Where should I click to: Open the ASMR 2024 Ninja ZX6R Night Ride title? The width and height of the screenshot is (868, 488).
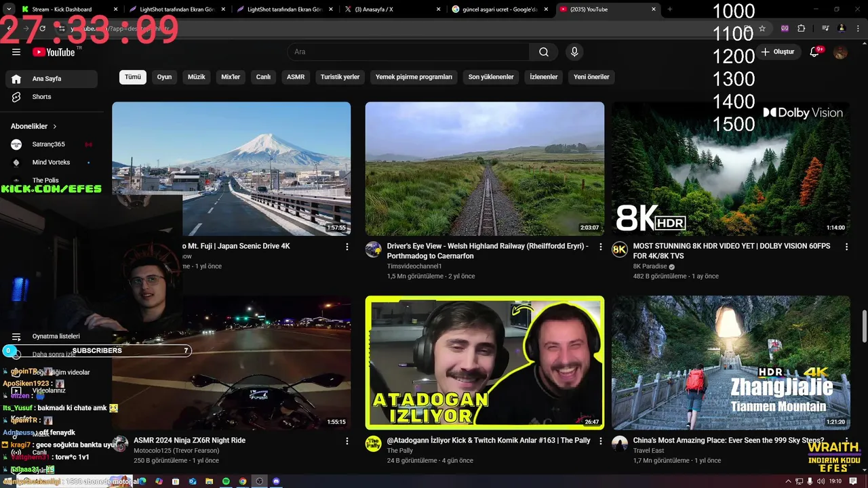pos(190,441)
